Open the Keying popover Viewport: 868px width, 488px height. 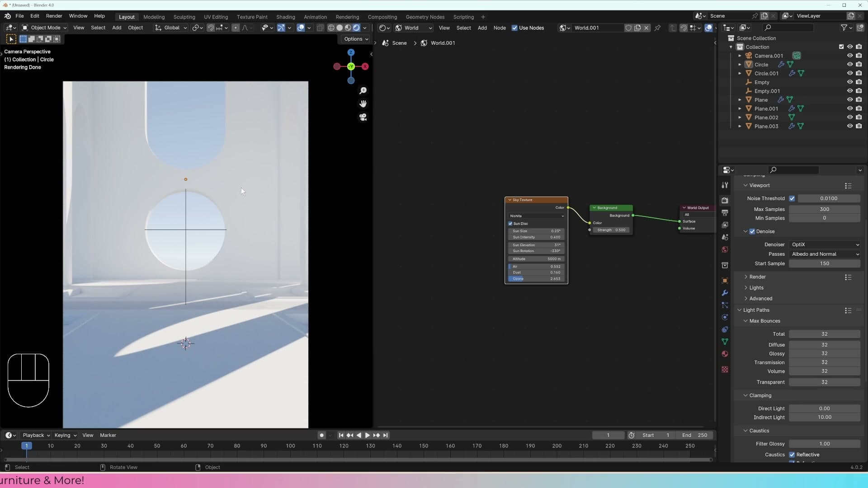pos(65,435)
